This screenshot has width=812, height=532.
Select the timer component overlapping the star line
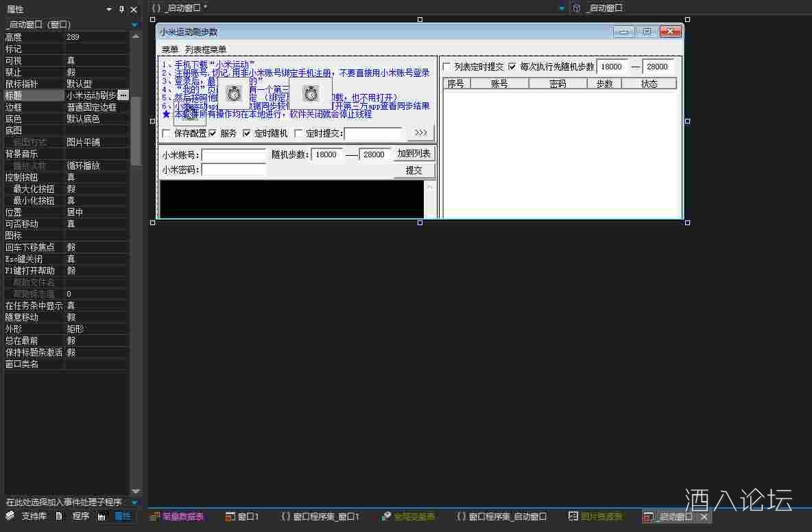(189, 113)
